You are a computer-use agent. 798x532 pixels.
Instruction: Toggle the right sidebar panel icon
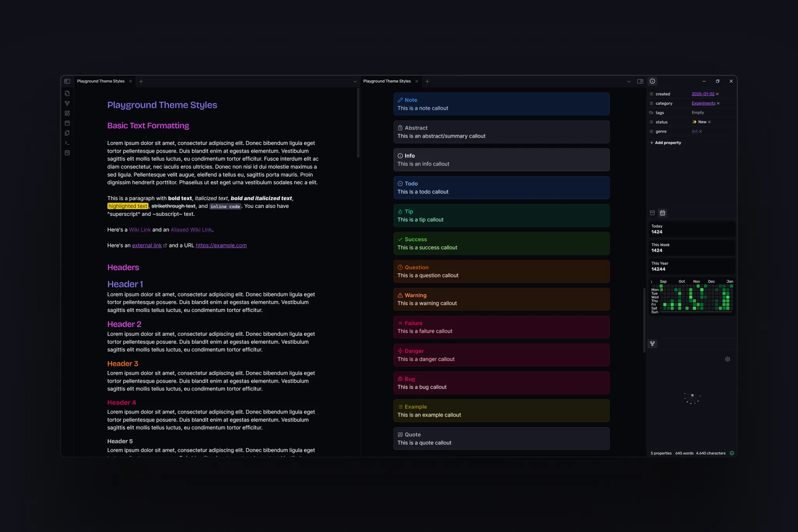(640, 81)
